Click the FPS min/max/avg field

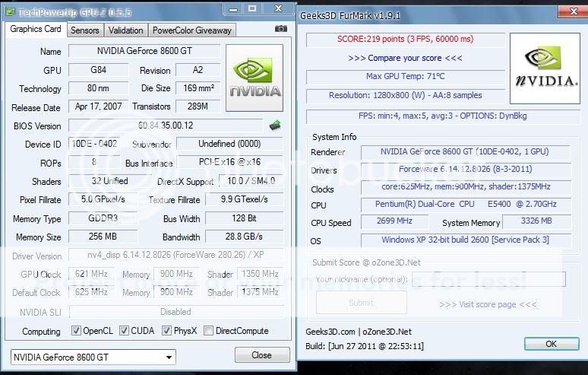443,116
